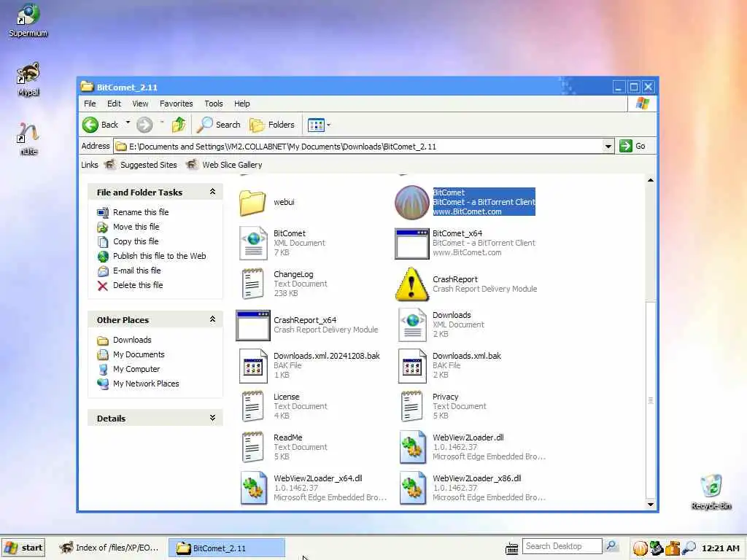The height and width of the screenshot is (560, 747).
Task: Toggle the Folders pane button
Action: pyautogui.click(x=272, y=125)
